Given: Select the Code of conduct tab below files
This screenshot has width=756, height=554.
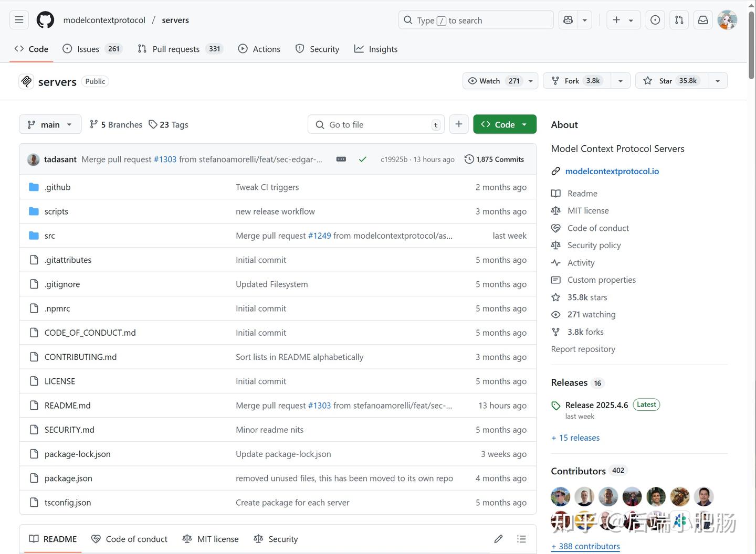Looking at the screenshot, I should (129, 539).
